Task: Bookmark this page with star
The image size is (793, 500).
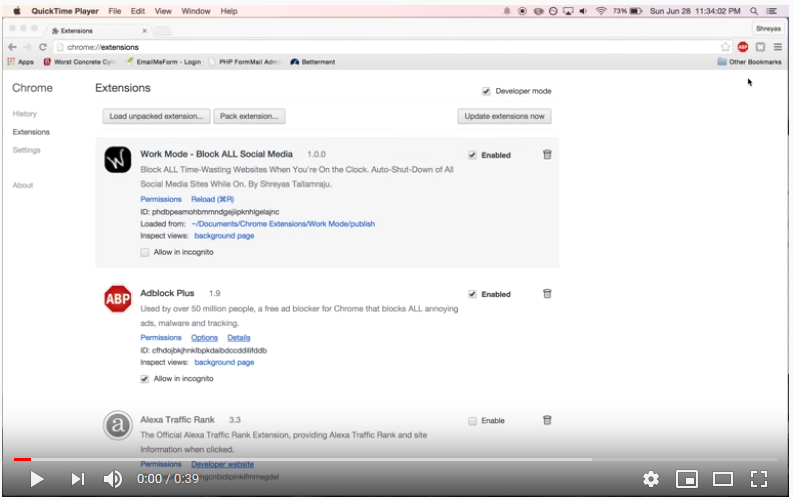Action: 725,47
